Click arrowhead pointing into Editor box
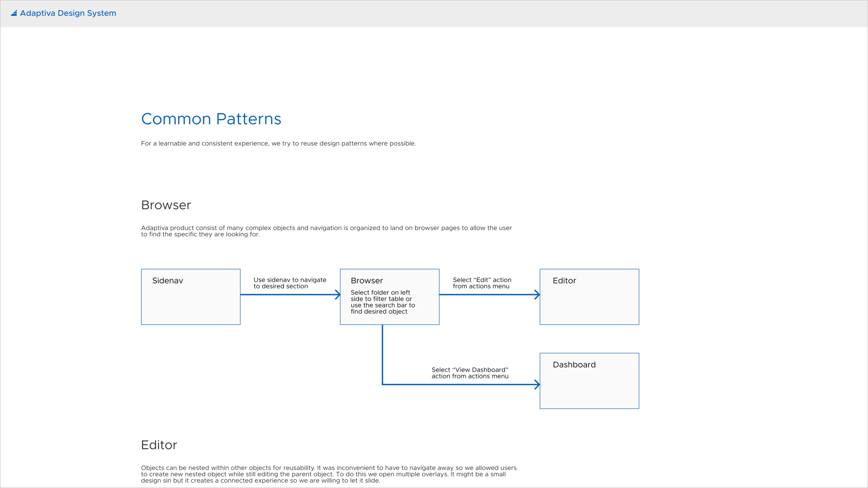This screenshot has width=868, height=488. (x=537, y=295)
